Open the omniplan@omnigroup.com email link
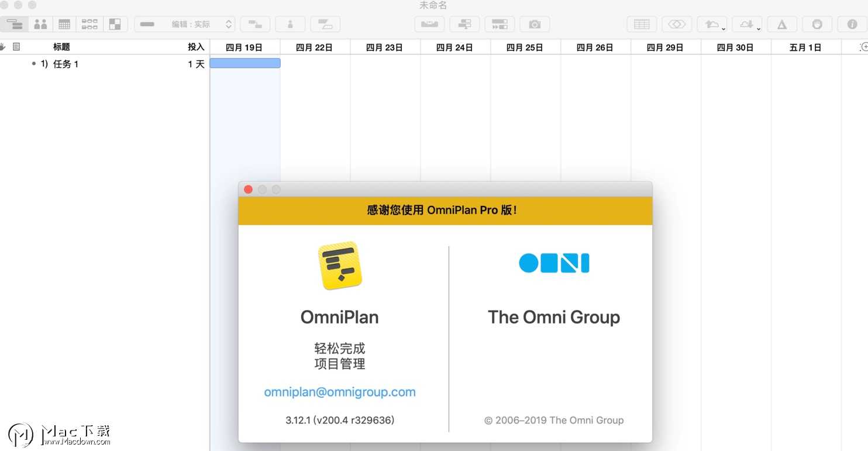The width and height of the screenshot is (868, 451). click(340, 392)
